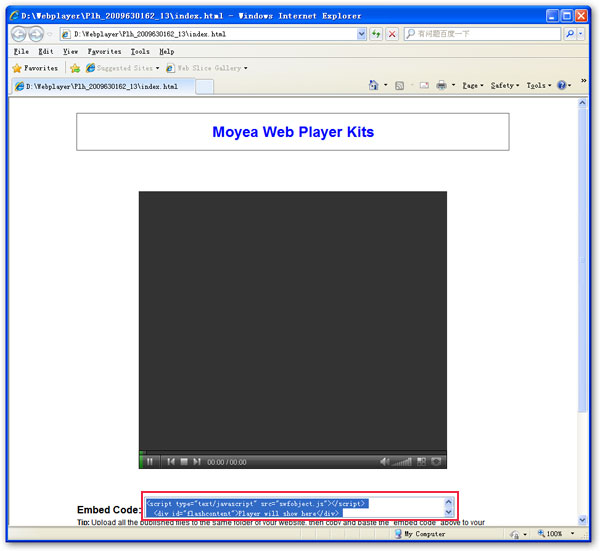Open the Home button dropdown arrow
600x551 pixels.
(x=385, y=85)
